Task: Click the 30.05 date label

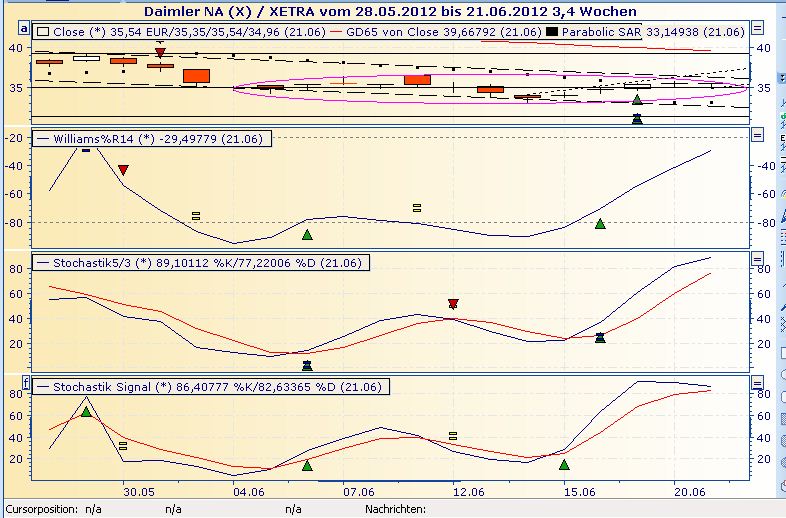Action: tap(139, 491)
